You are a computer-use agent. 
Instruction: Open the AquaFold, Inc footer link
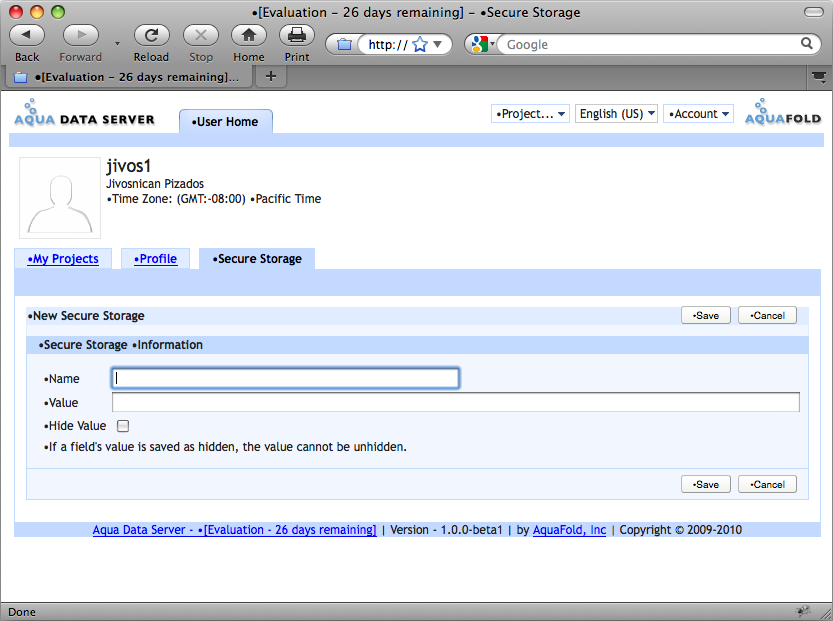coord(569,530)
